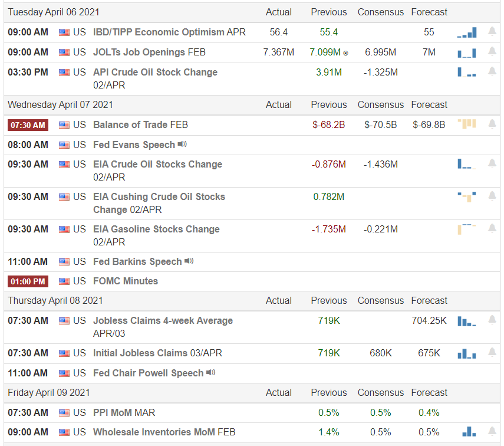Image resolution: width=504 pixels, height=446 pixels.
Task: Click the 01:00 PM FOMC Minutes time badge
Action: point(28,281)
